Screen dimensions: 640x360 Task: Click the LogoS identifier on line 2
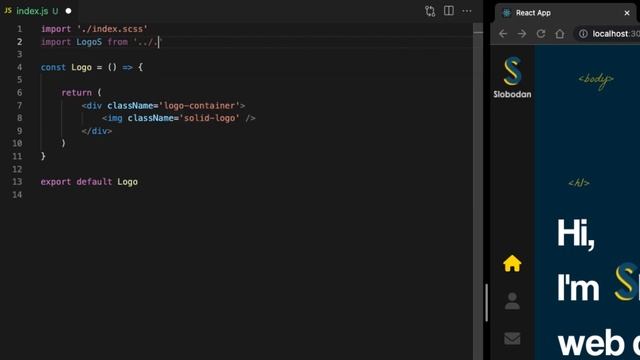(x=89, y=42)
